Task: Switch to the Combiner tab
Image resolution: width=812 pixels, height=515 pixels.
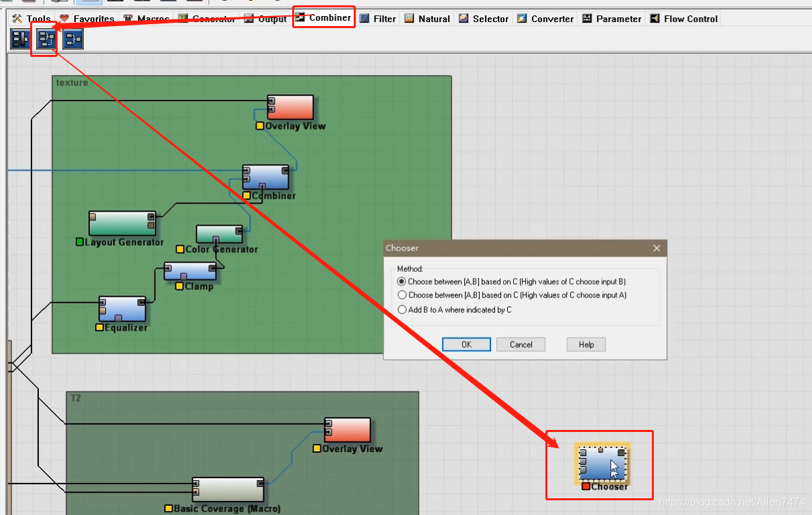Action: point(324,17)
